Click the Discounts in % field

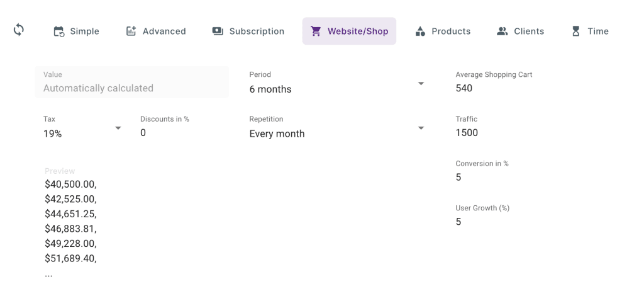pyautogui.click(x=182, y=133)
